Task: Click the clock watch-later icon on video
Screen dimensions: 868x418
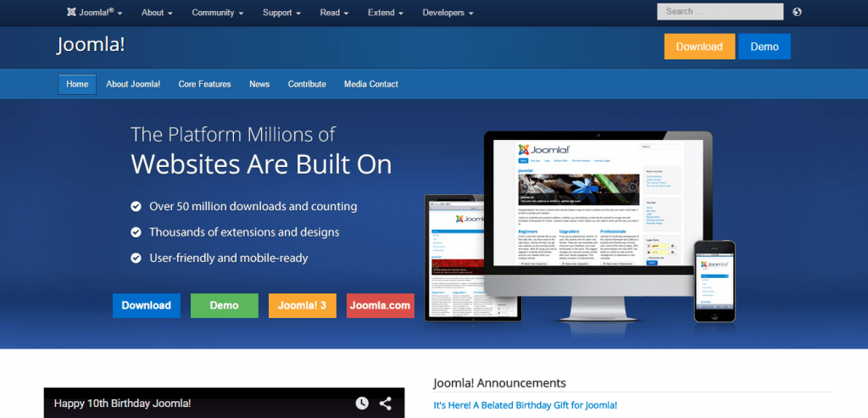Action: coord(362,403)
